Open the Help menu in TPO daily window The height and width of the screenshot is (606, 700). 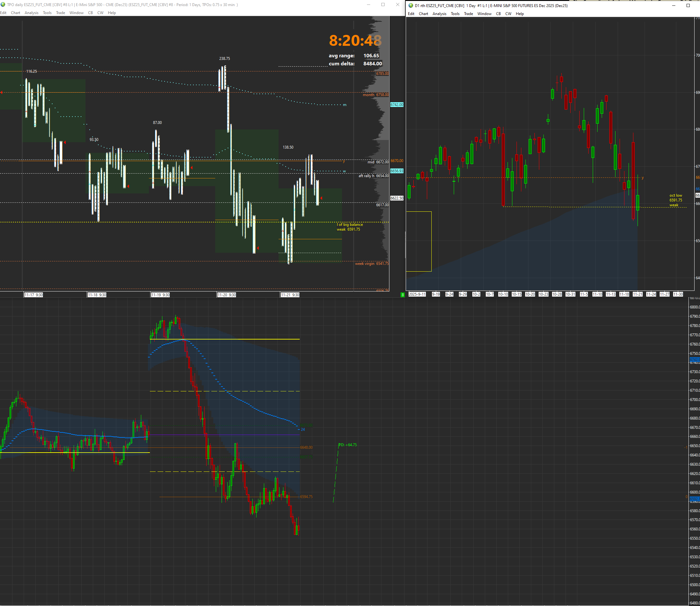click(112, 13)
